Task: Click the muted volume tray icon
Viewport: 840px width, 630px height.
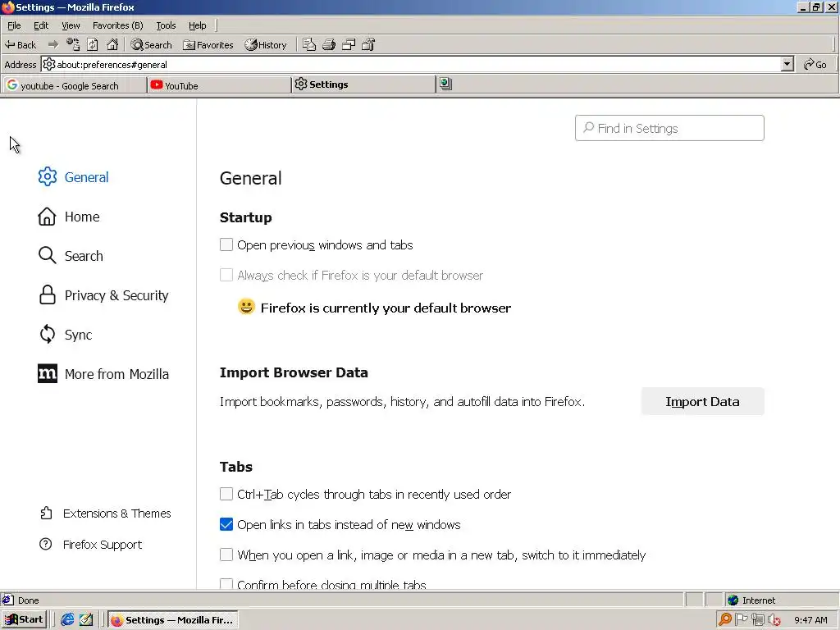Action: 774,620
